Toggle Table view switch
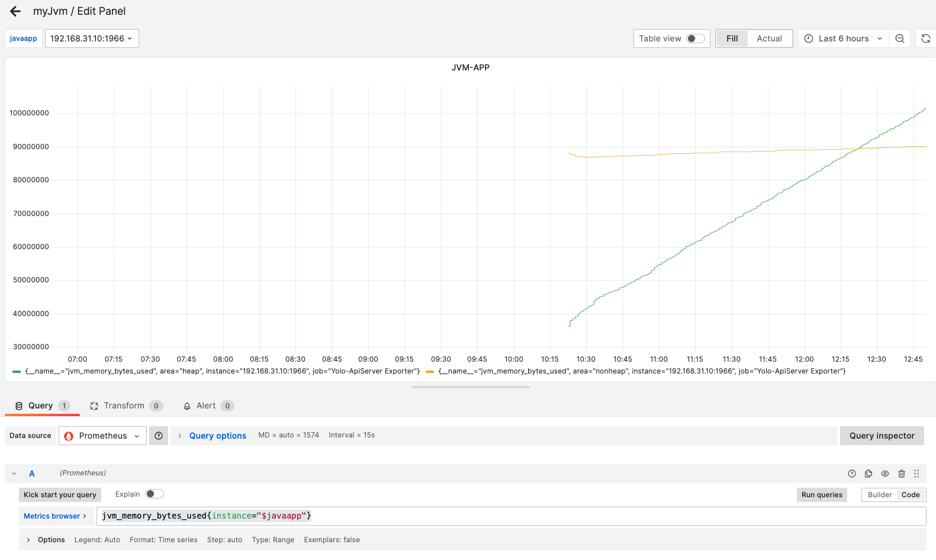Image resolution: width=936 pixels, height=560 pixels. (696, 38)
